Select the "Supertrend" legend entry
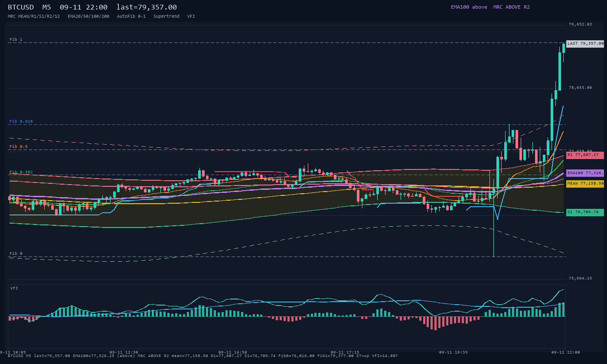Screen dimensions: 607x364 pos(166,16)
